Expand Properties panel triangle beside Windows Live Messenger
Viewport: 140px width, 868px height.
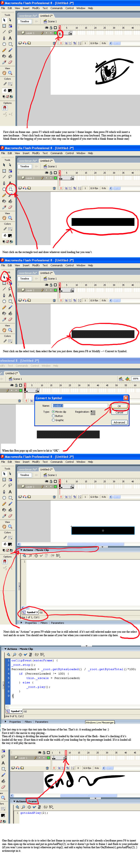coord(6,722)
